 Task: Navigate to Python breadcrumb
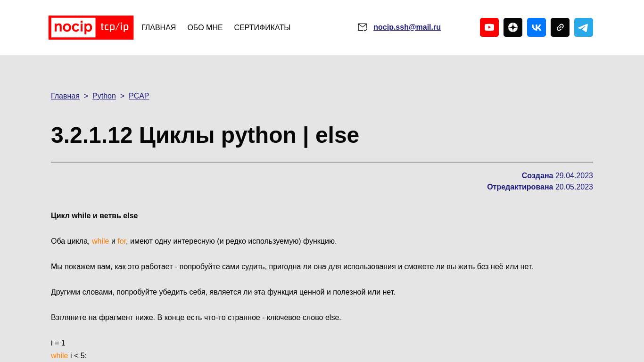tap(104, 96)
